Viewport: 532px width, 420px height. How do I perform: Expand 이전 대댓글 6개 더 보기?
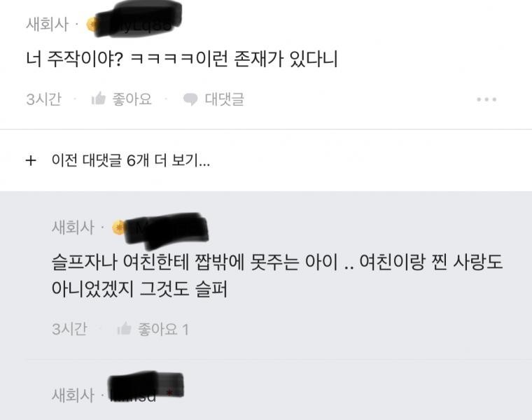pyautogui.click(x=131, y=160)
